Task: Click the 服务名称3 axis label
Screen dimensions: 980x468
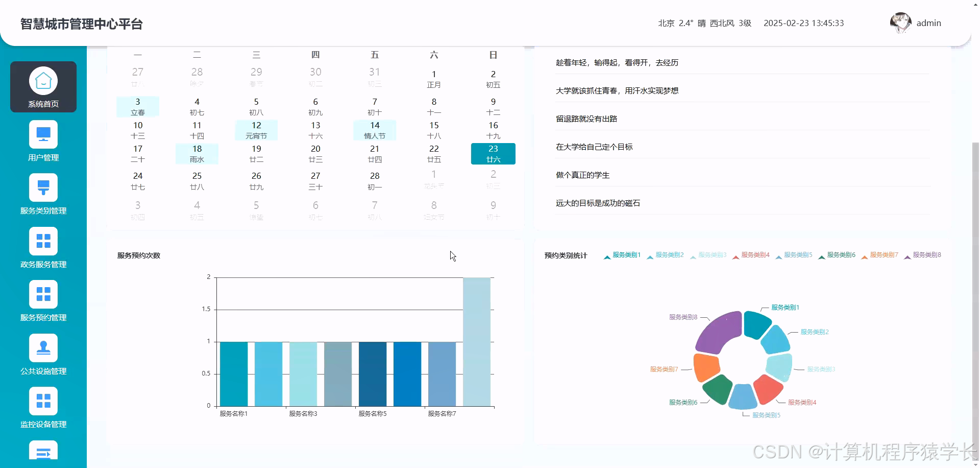Action: [x=303, y=414]
